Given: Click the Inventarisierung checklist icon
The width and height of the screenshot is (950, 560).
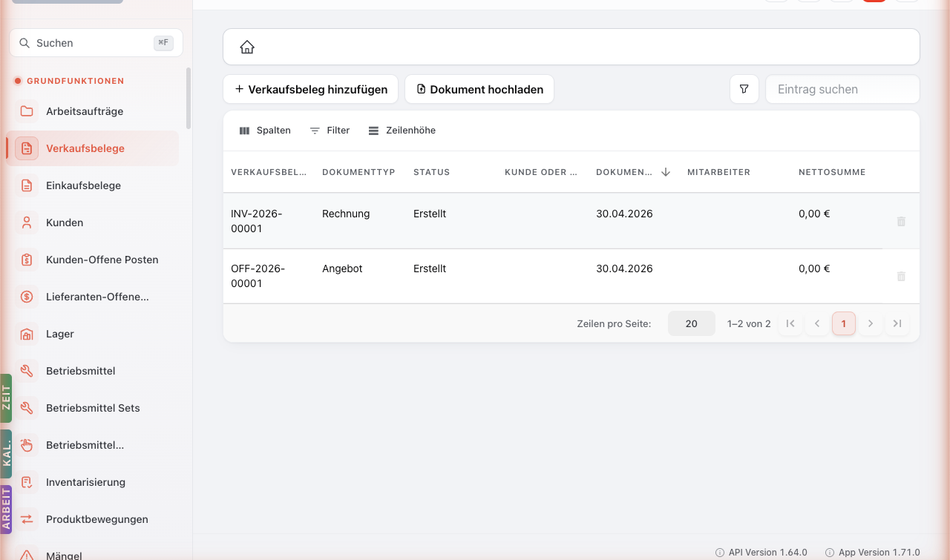Looking at the screenshot, I should pyautogui.click(x=27, y=482).
